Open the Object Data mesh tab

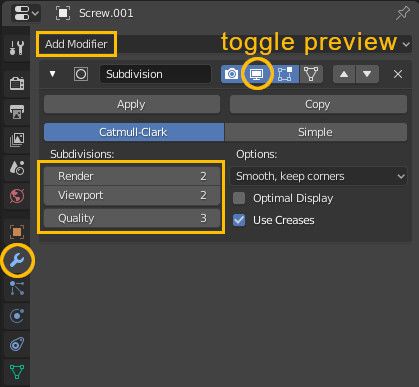pos(17,372)
